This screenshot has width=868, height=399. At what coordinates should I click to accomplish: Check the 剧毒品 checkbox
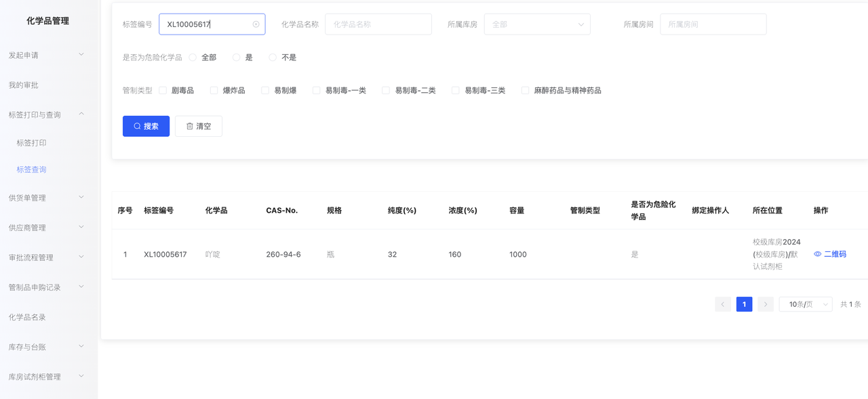click(x=163, y=90)
